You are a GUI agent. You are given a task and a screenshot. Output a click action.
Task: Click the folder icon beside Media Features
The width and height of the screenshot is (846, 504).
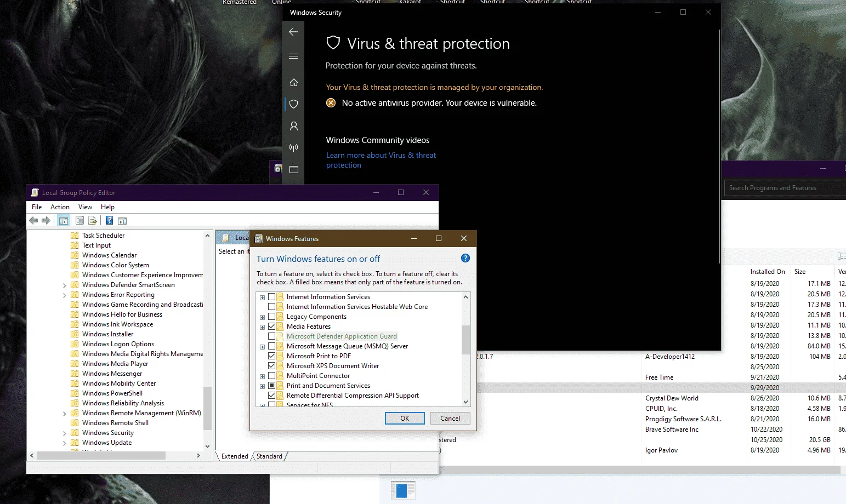pos(280,327)
